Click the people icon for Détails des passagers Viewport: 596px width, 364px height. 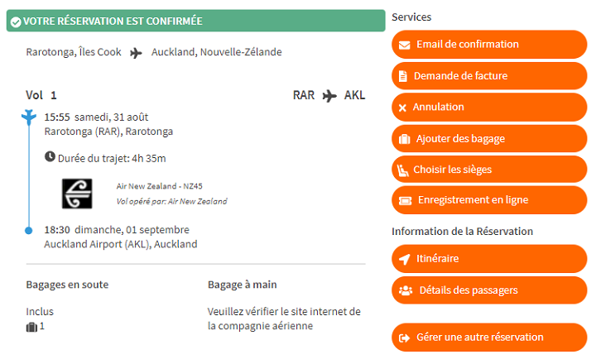(x=406, y=290)
